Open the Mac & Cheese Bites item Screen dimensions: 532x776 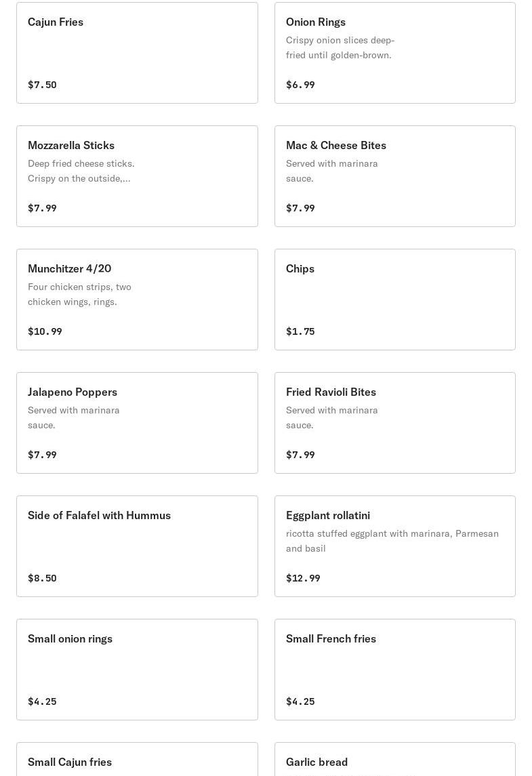click(x=394, y=176)
